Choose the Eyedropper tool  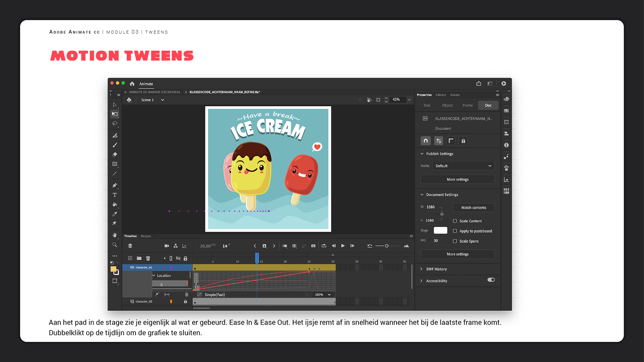115,214
